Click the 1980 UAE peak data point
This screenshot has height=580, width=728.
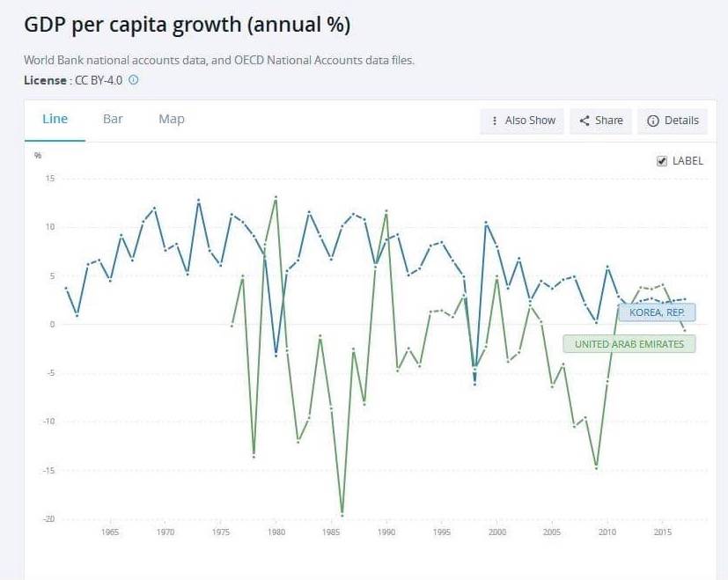pyautogui.click(x=276, y=198)
